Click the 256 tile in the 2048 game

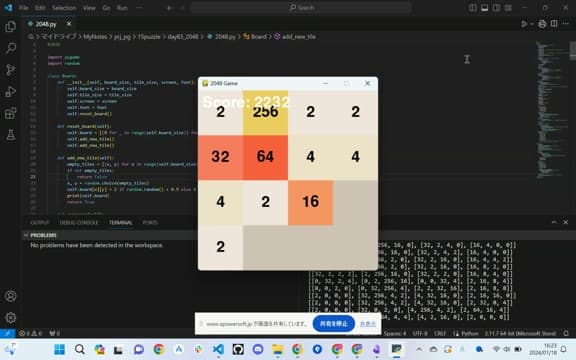pyautogui.click(x=265, y=112)
